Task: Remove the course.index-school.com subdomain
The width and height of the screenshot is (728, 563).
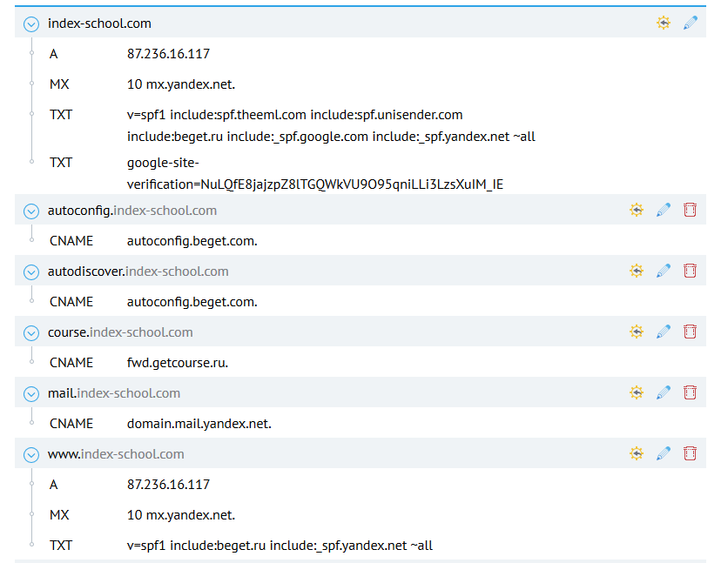Action: coord(690,332)
